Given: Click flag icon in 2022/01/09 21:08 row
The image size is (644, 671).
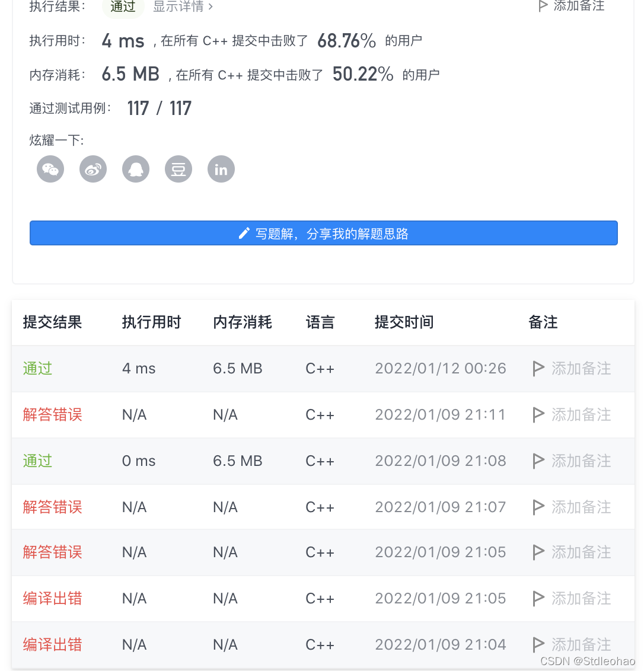Looking at the screenshot, I should (538, 461).
